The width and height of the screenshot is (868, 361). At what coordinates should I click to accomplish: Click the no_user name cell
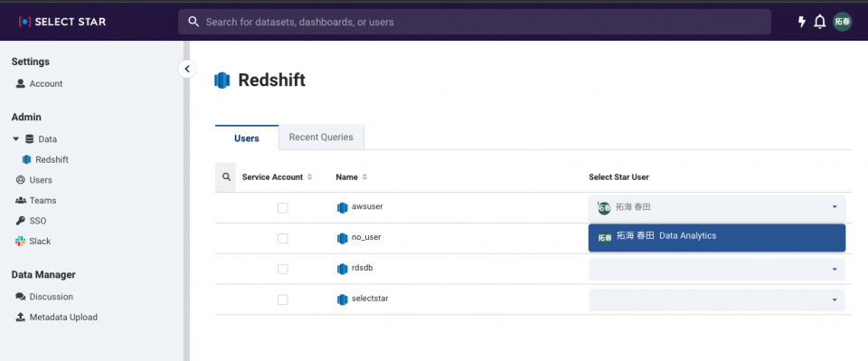click(366, 237)
